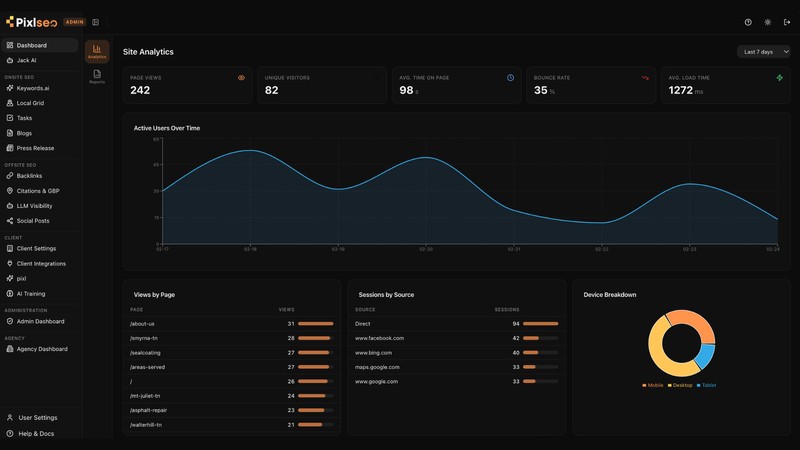Open the help icon in top bar
The width and height of the screenshot is (800, 450).
pos(748,22)
